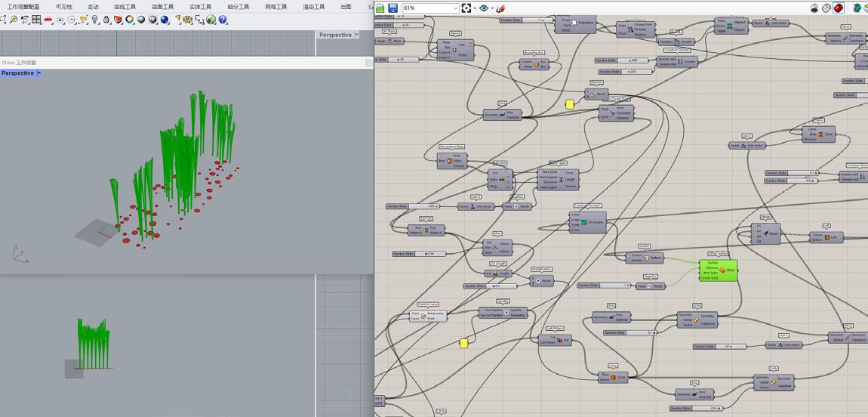Open the active Perspective viewport dropdown arrow
This screenshot has width=868, height=417.
click(x=38, y=73)
